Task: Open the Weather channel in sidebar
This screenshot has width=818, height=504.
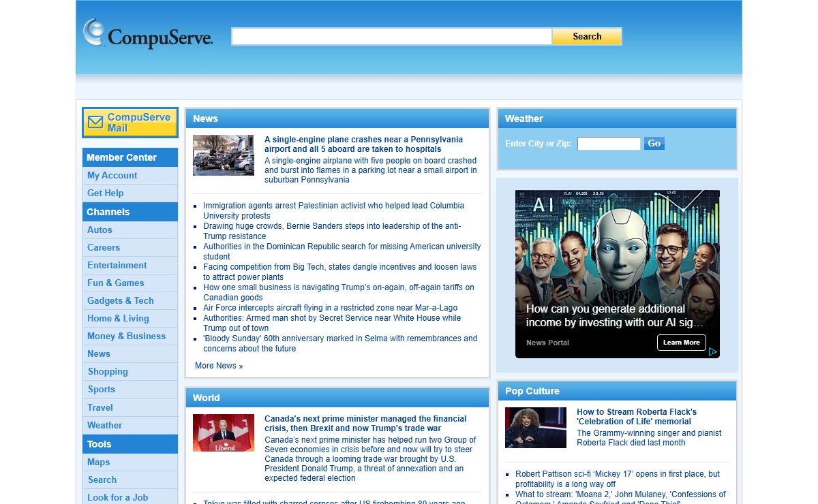Action: pos(104,425)
